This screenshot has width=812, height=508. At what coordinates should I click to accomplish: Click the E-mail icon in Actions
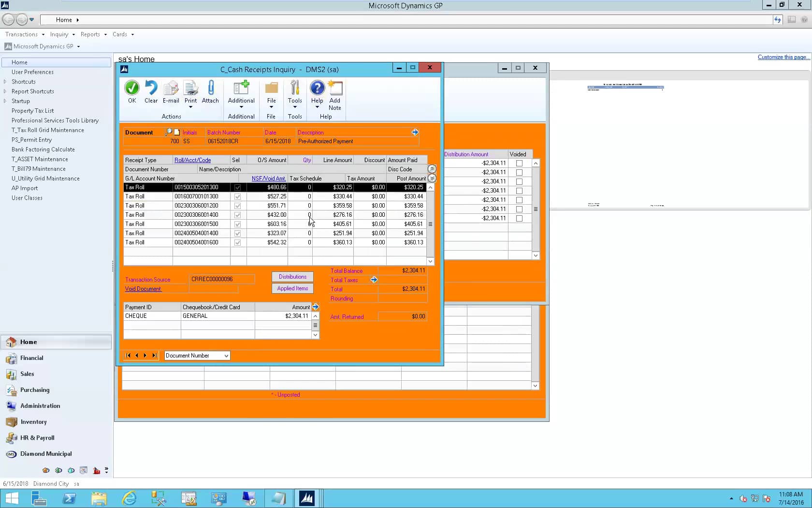point(171,88)
